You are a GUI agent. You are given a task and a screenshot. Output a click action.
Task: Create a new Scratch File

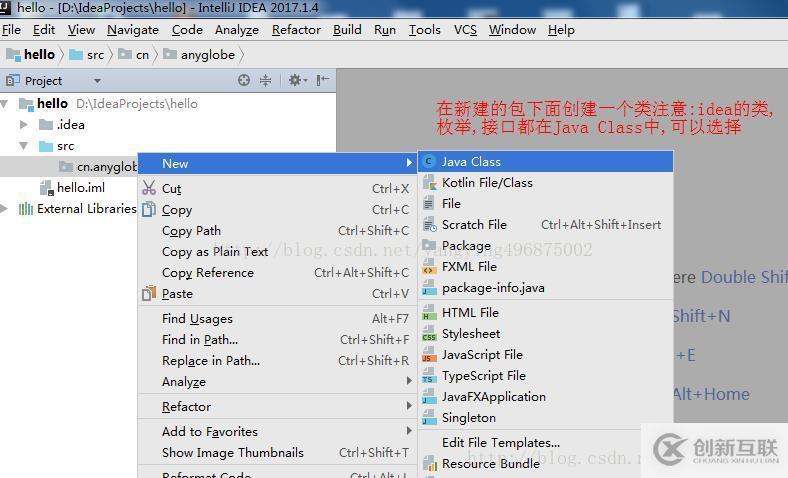545,225
